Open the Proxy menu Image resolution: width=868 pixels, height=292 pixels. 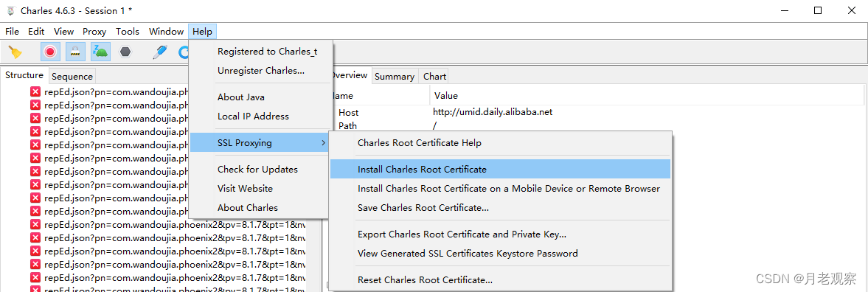[x=94, y=32]
